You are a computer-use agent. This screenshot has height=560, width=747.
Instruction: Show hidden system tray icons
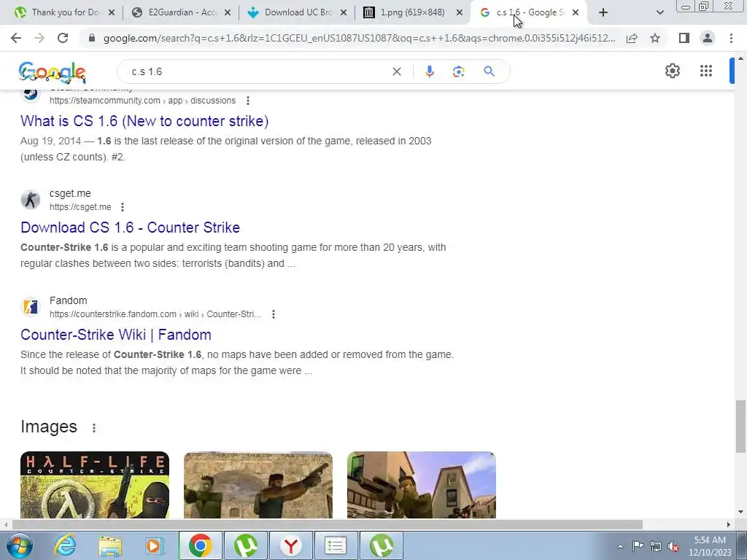620,546
